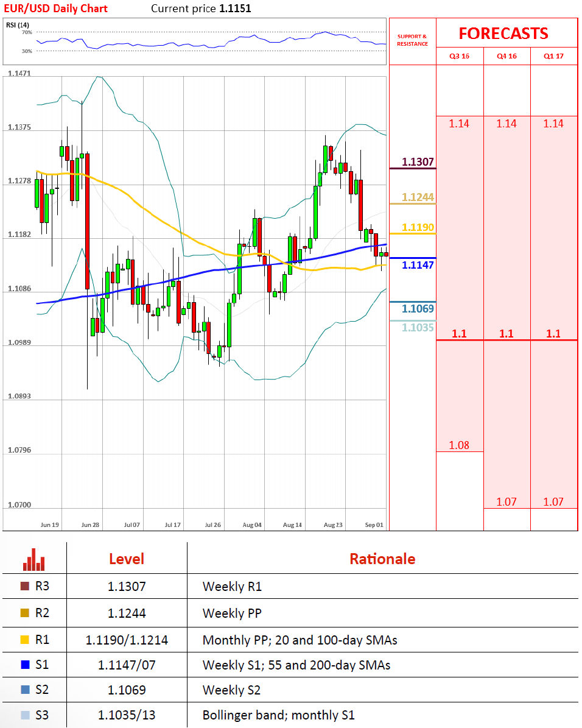Click the 1.1278 price axis label
This screenshot has height=728, width=582.
point(19,181)
